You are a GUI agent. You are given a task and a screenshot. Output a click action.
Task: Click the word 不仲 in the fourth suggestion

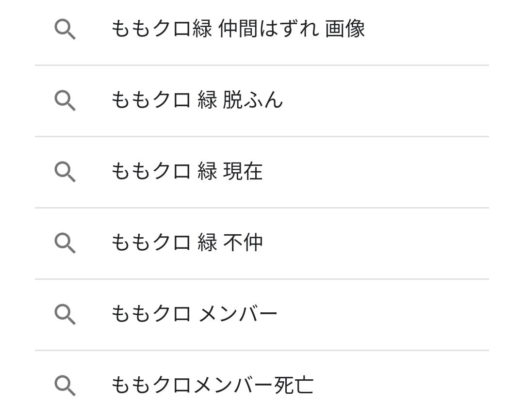(x=243, y=243)
